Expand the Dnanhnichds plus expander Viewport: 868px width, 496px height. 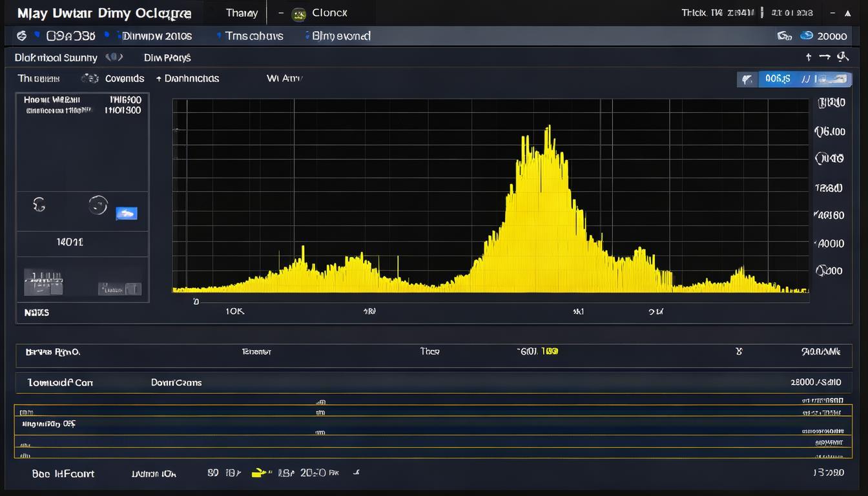click(x=159, y=78)
